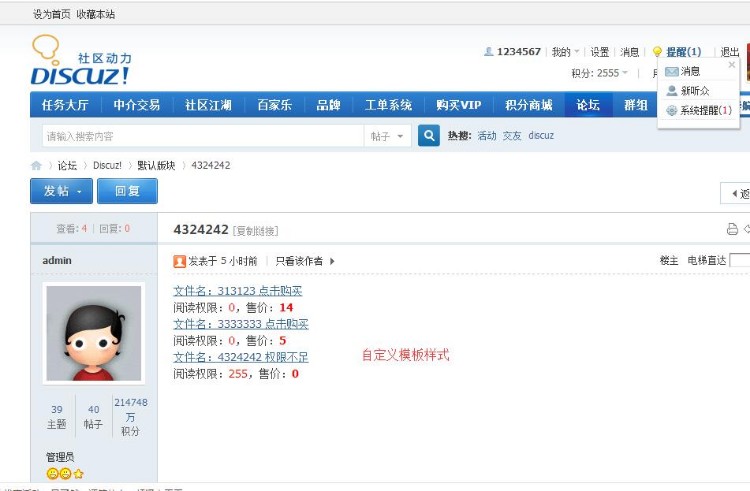Click the 40 帖子 stat

93,417
